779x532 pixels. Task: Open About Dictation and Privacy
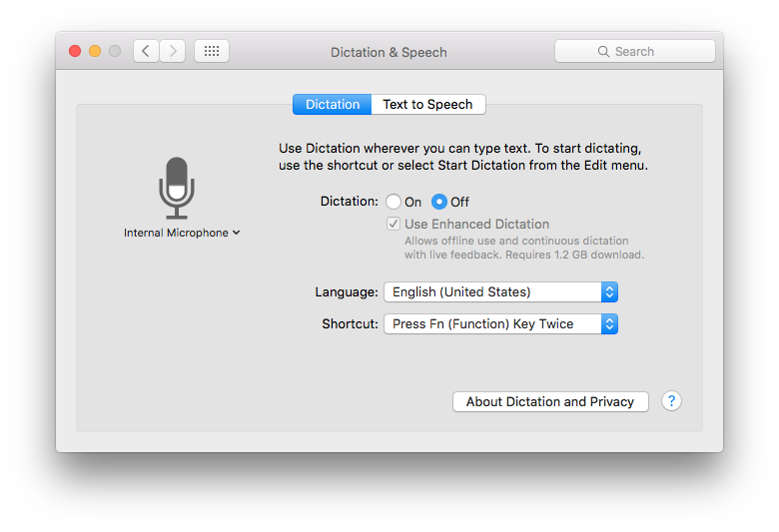coord(550,401)
